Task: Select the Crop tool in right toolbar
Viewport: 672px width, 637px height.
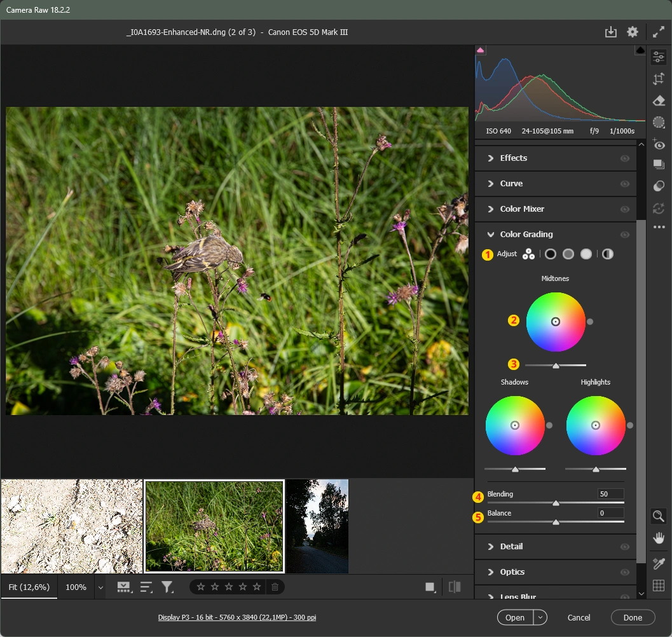Action: coord(659,79)
